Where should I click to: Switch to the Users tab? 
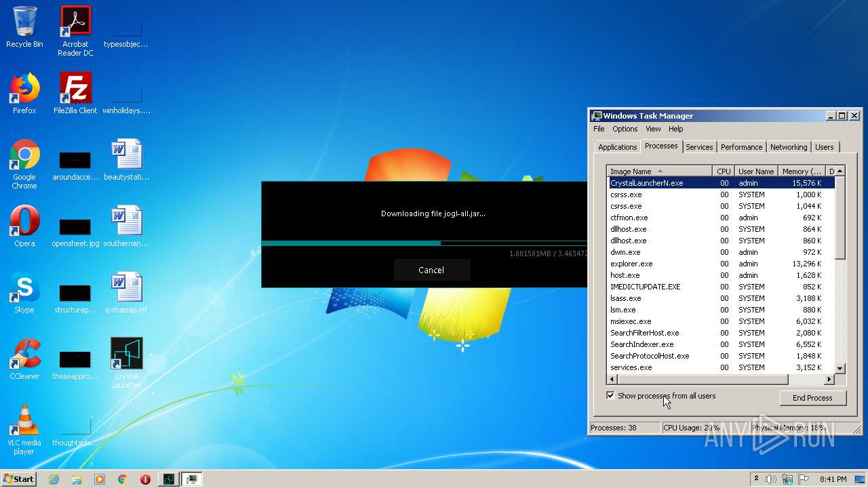click(x=825, y=147)
